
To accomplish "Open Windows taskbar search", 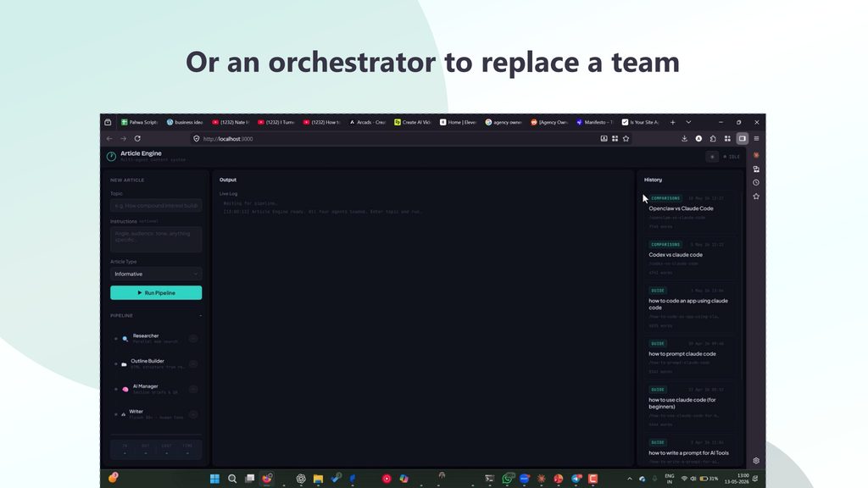I will [232, 479].
